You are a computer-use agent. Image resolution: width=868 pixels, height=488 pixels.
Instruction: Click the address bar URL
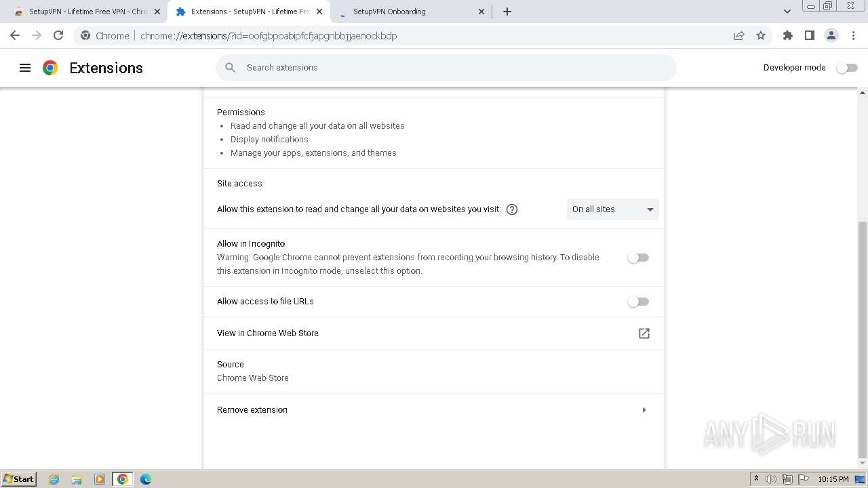(269, 36)
